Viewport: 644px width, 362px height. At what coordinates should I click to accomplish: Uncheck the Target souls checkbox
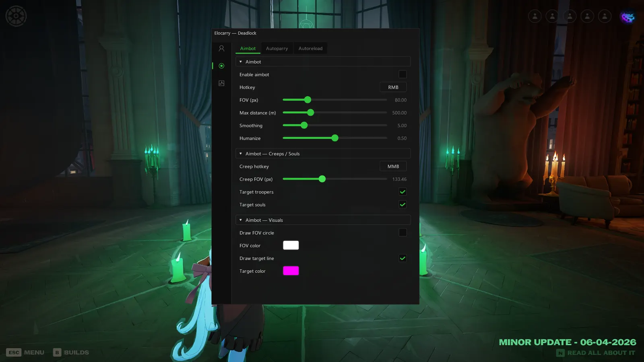click(x=402, y=205)
